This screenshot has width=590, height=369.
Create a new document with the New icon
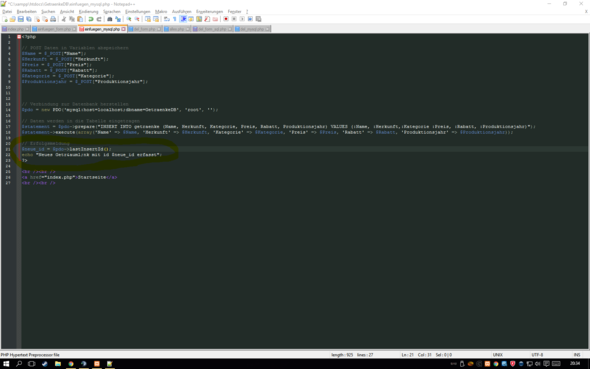coord(5,19)
